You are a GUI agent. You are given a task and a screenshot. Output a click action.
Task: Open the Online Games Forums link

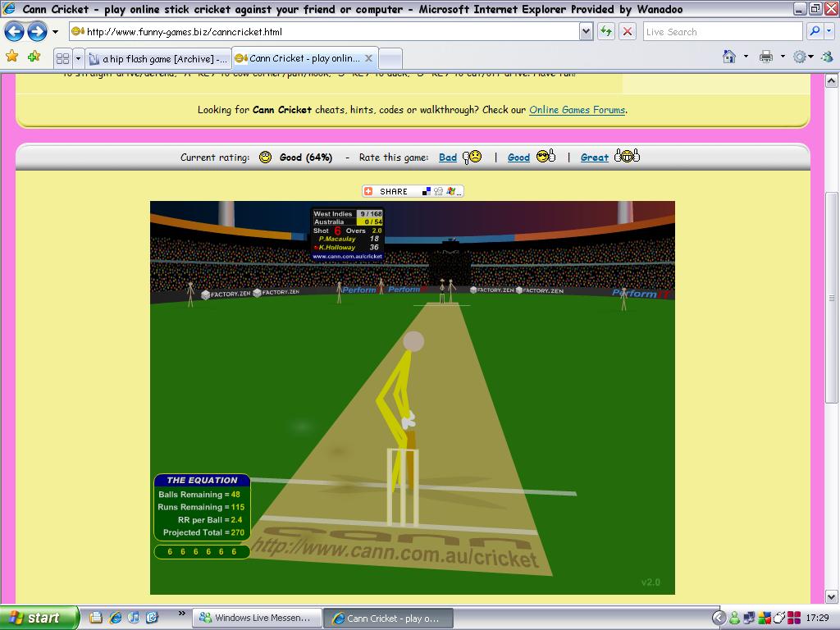pyautogui.click(x=577, y=109)
